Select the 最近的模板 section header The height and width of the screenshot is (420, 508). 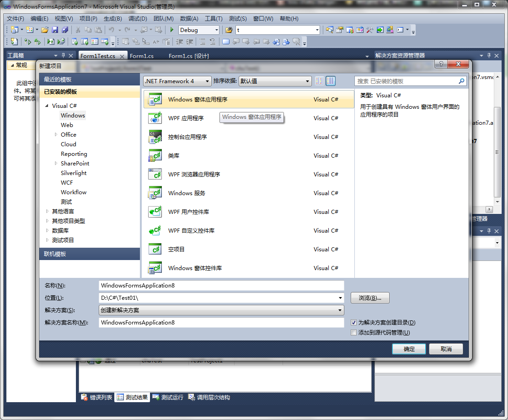coord(90,80)
